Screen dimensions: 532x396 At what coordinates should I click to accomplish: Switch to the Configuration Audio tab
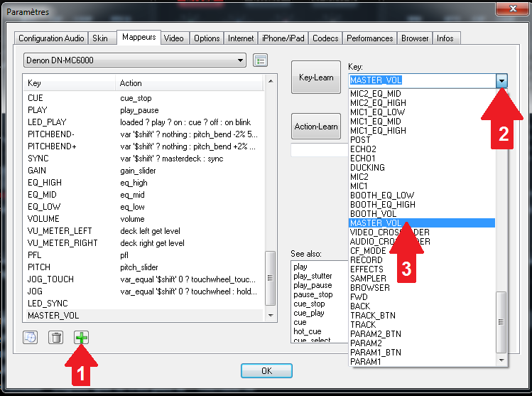51,38
